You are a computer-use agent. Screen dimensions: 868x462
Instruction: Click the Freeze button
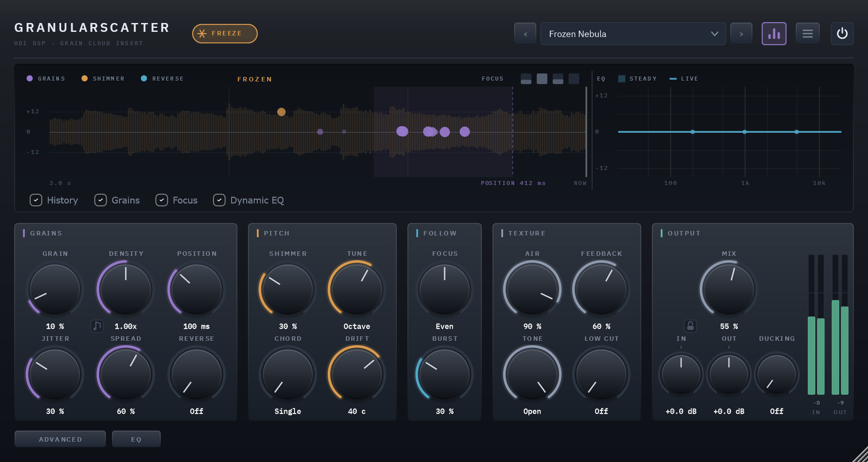point(225,34)
